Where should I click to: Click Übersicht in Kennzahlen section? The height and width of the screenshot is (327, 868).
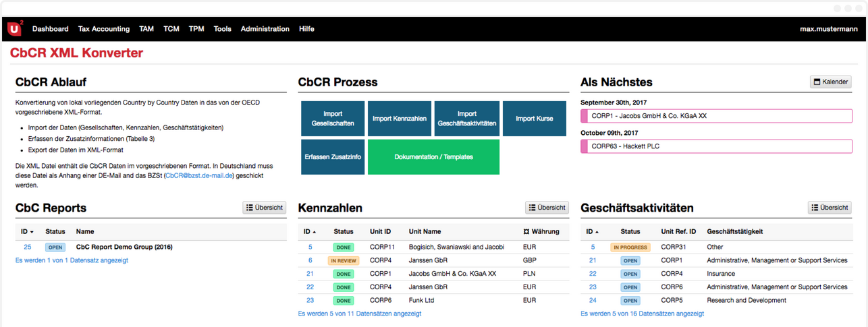547,208
